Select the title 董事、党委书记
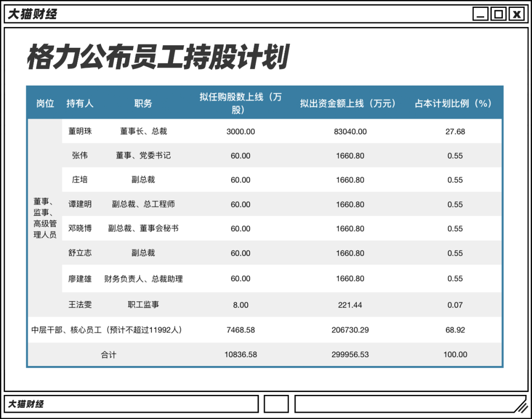This screenshot has width=532, height=419. coord(143,155)
